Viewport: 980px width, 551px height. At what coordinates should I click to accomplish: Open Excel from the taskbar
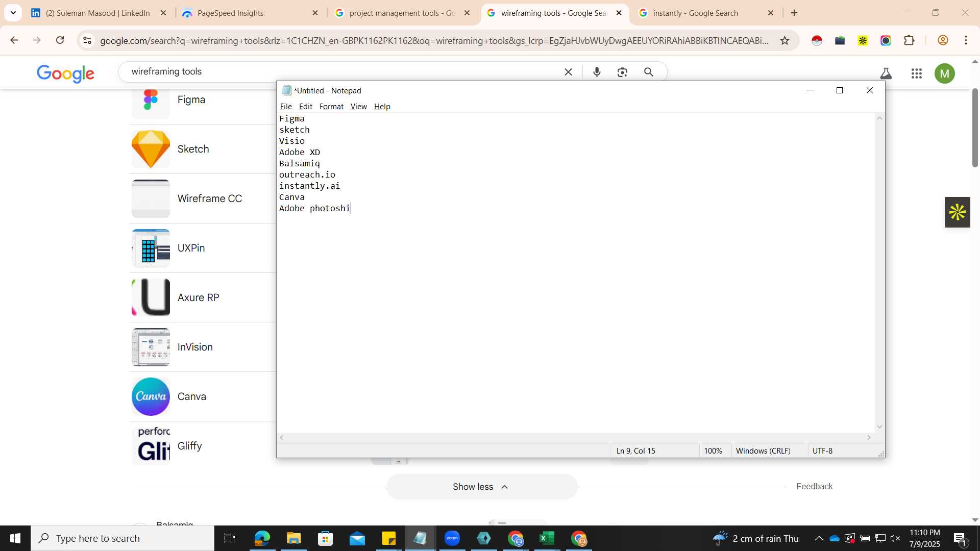(x=547, y=538)
